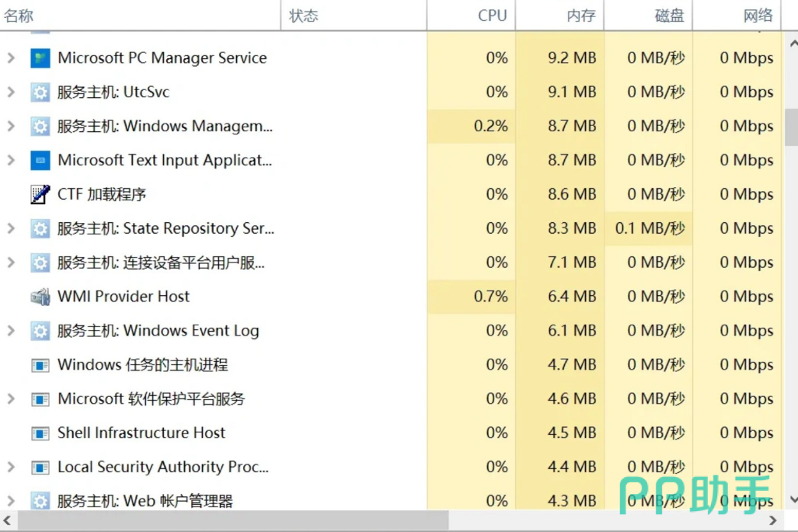Screen dimensions: 798x532
Task: Click the vertical scrollbar up arrow
Action: click(x=793, y=43)
